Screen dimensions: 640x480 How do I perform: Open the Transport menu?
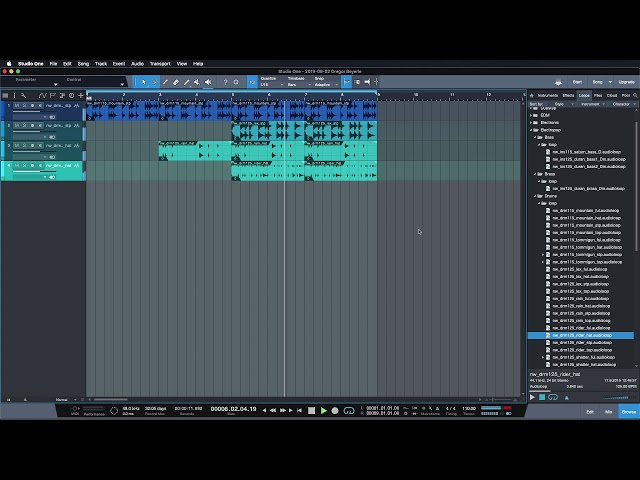pyautogui.click(x=160, y=64)
